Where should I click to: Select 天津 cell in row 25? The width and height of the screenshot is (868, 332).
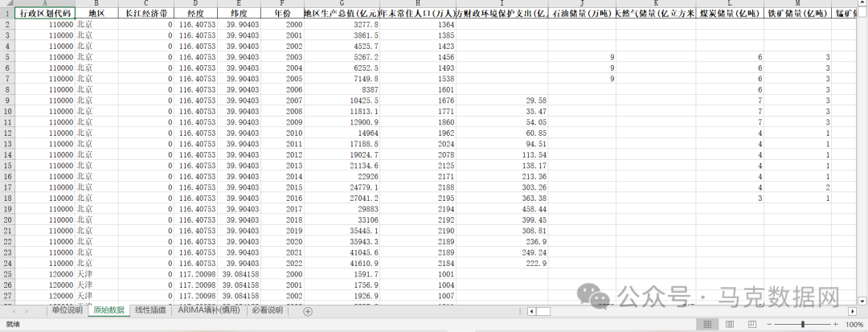point(97,274)
